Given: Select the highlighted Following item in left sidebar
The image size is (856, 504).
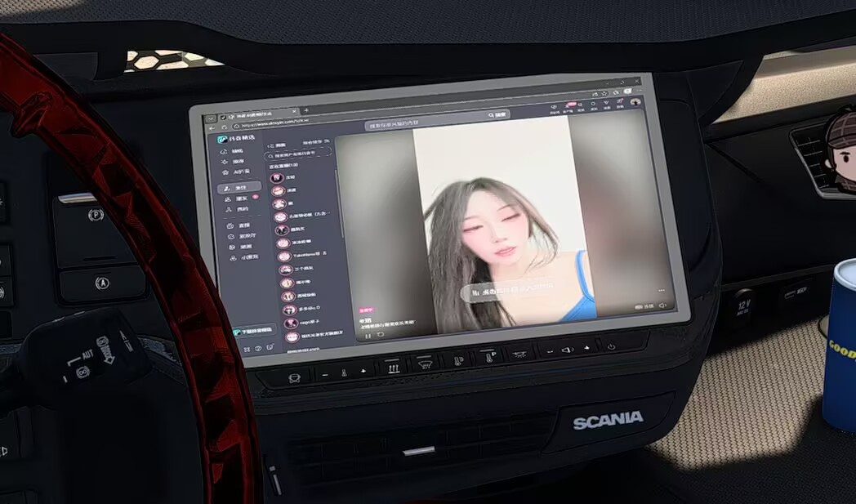Looking at the screenshot, I should [239, 188].
